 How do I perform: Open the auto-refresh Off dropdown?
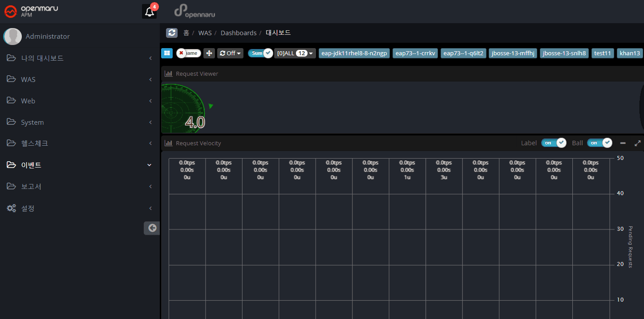[230, 53]
